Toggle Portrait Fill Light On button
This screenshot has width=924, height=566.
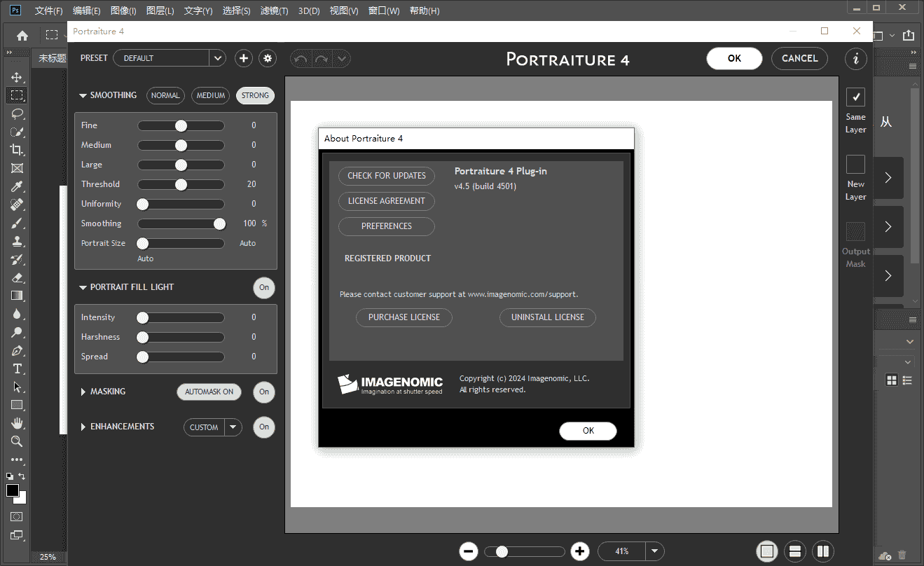click(264, 287)
